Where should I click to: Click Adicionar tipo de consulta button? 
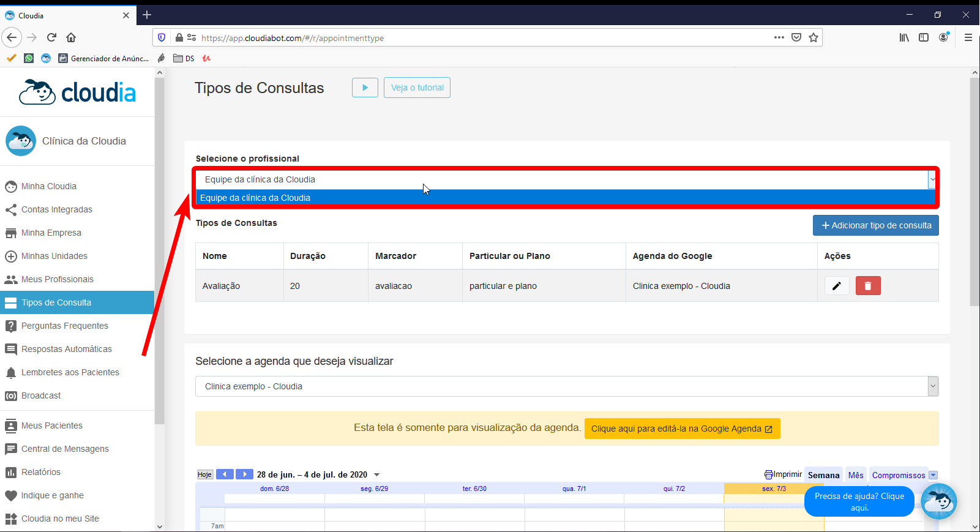pyautogui.click(x=876, y=225)
